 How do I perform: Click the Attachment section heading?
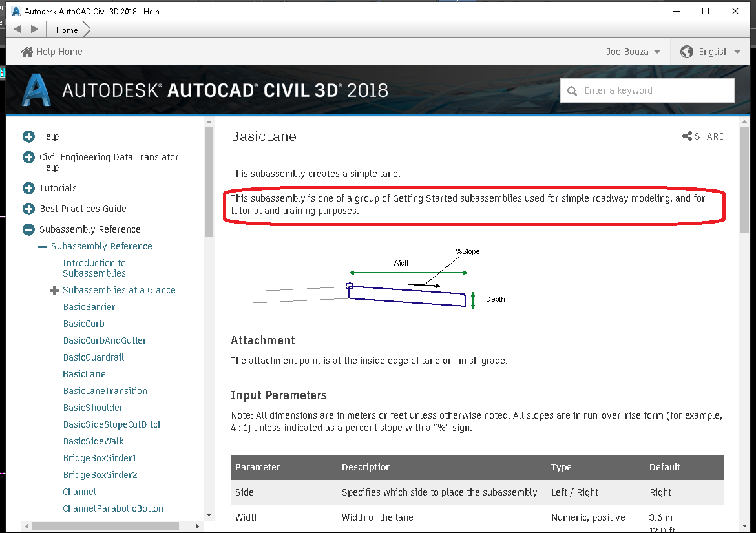click(x=263, y=340)
